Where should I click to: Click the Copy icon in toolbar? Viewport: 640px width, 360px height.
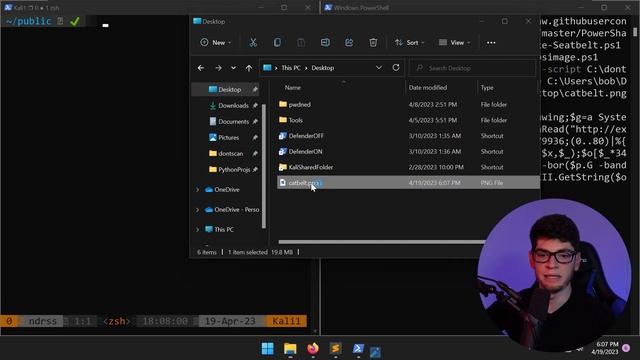point(277,42)
